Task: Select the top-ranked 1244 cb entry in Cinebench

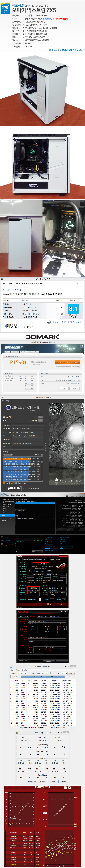Action: pyautogui.click(x=22, y=459)
